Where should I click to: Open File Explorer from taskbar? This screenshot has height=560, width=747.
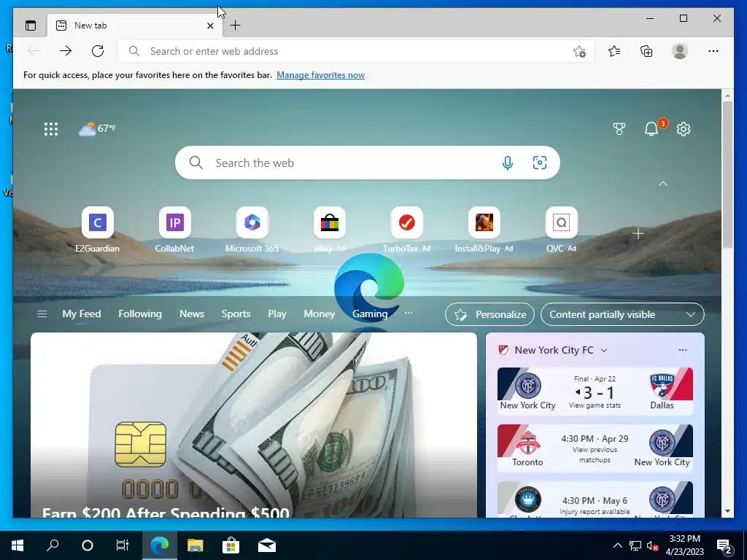pos(195,545)
